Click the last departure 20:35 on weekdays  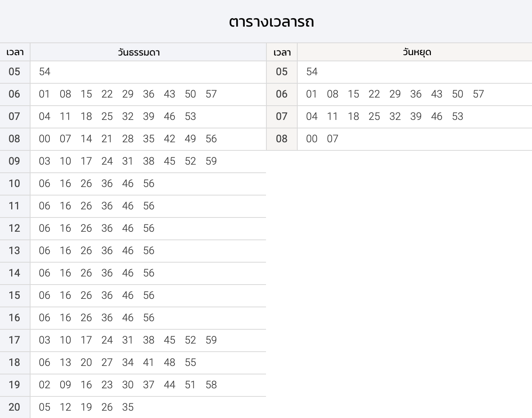[128, 407]
